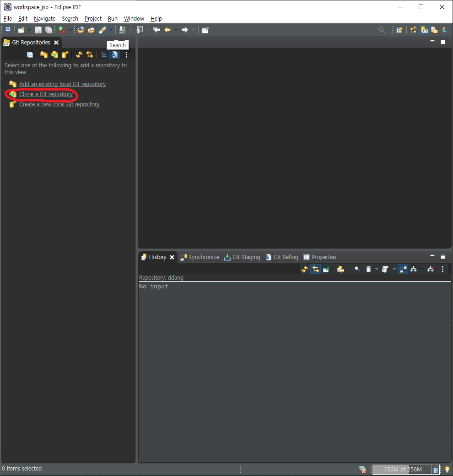453x476 pixels.
Task: Click Refresh in Git Repositories toolbar
Action: pos(79,54)
